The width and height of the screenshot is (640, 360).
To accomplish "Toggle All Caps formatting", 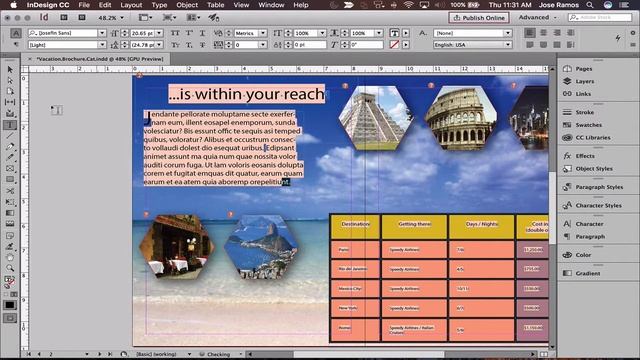I will coord(175,33).
